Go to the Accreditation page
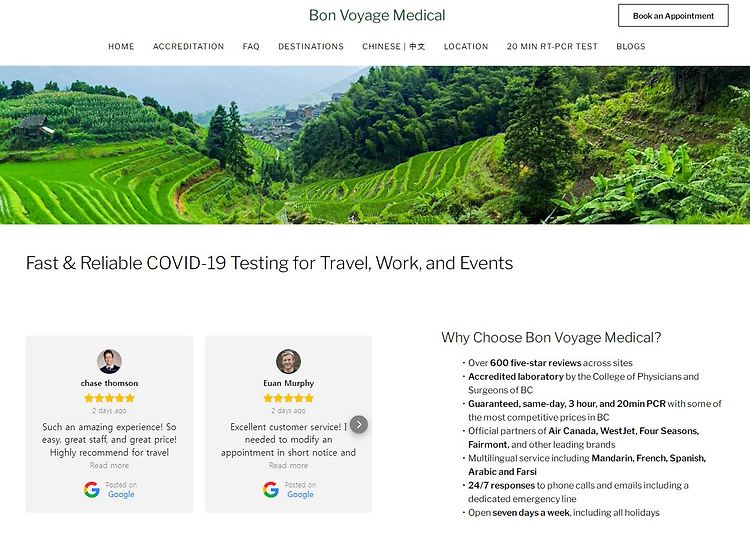 (188, 46)
